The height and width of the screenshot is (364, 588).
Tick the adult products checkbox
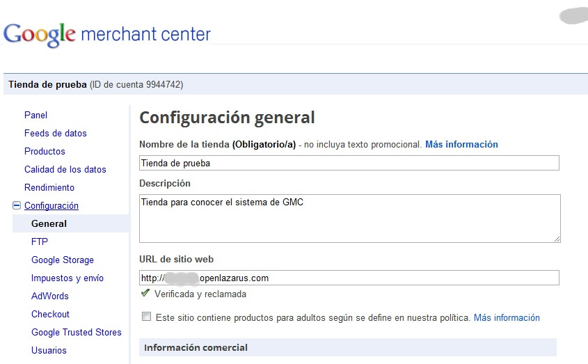click(x=146, y=317)
